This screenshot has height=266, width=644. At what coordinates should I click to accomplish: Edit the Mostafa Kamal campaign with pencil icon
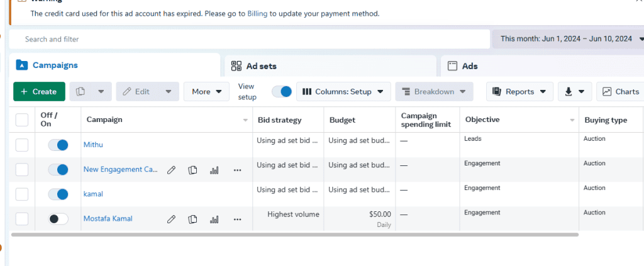171,219
